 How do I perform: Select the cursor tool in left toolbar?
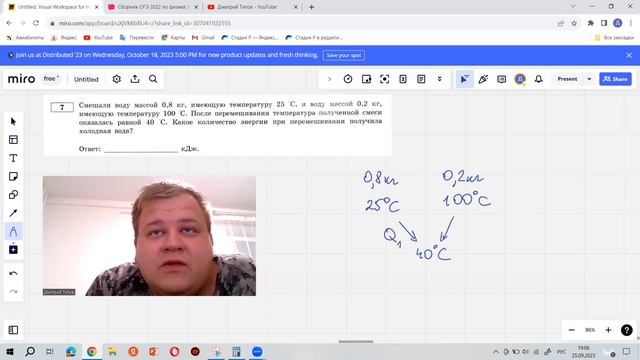[13, 121]
